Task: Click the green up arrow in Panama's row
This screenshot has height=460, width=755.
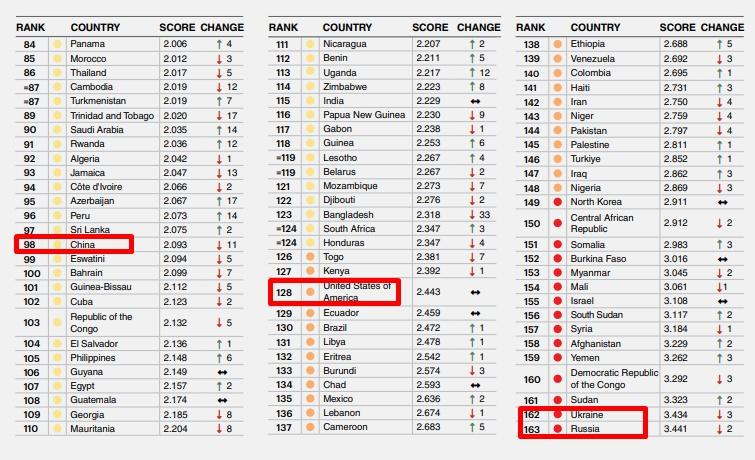Action: coord(218,44)
